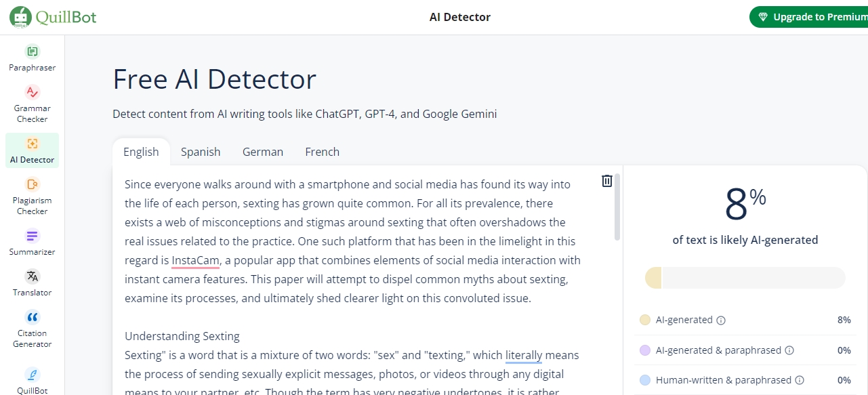
Task: Click the QuillBot logo in header
Action: click(x=53, y=17)
